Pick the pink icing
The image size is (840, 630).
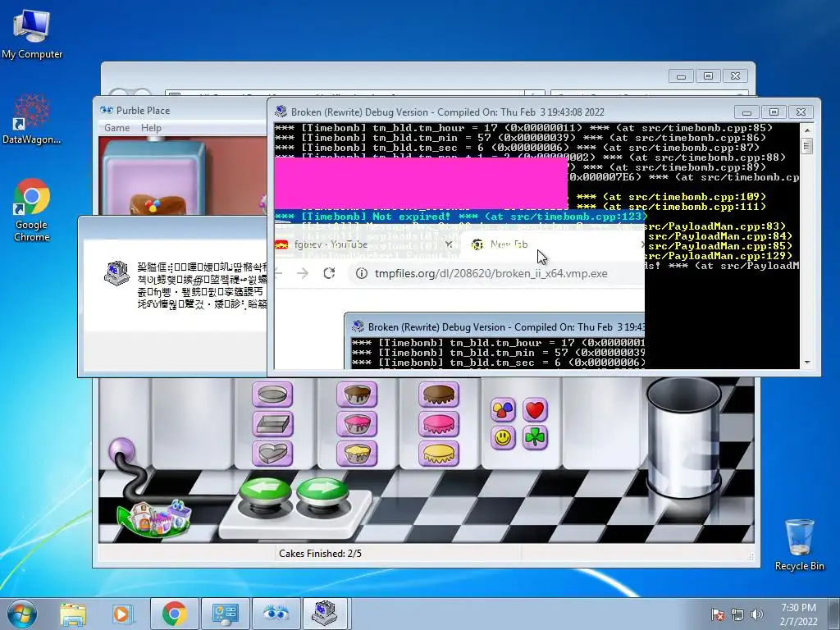[x=439, y=424]
